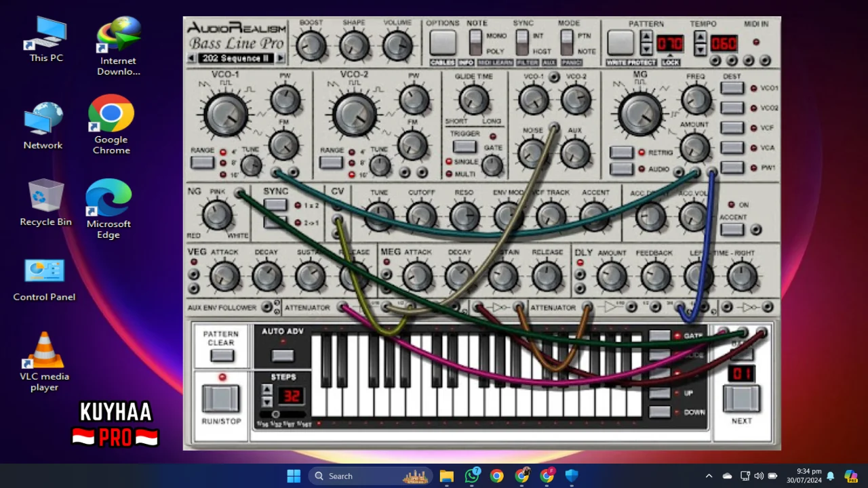Toggle the ACCENT ON button
Screen dimensions: 868x488
[732, 229]
